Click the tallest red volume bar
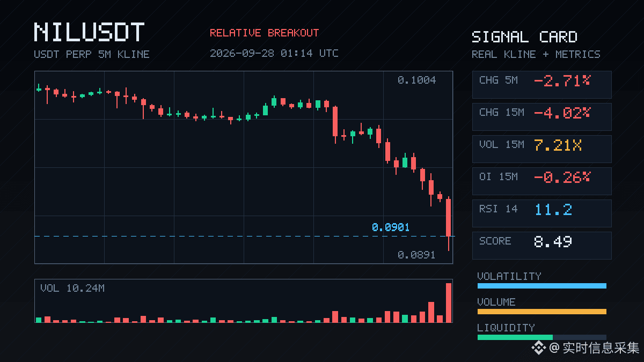Screen dimensions: 644x362 click(449, 302)
